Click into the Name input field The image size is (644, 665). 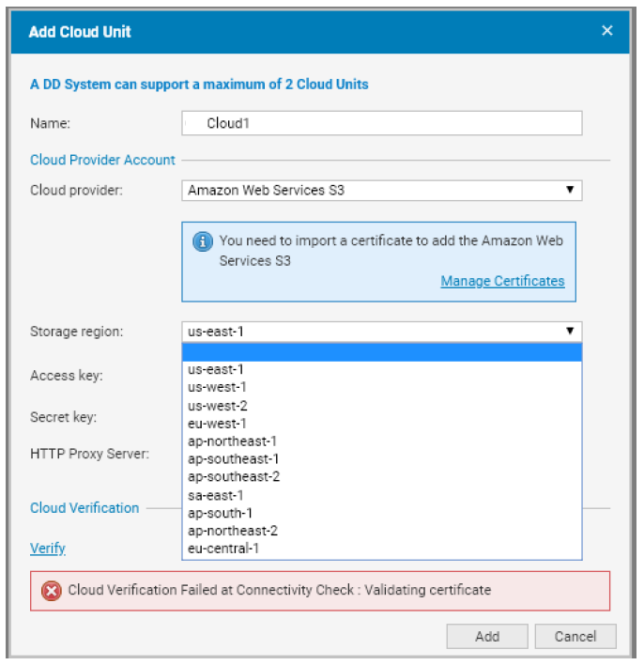(x=381, y=123)
